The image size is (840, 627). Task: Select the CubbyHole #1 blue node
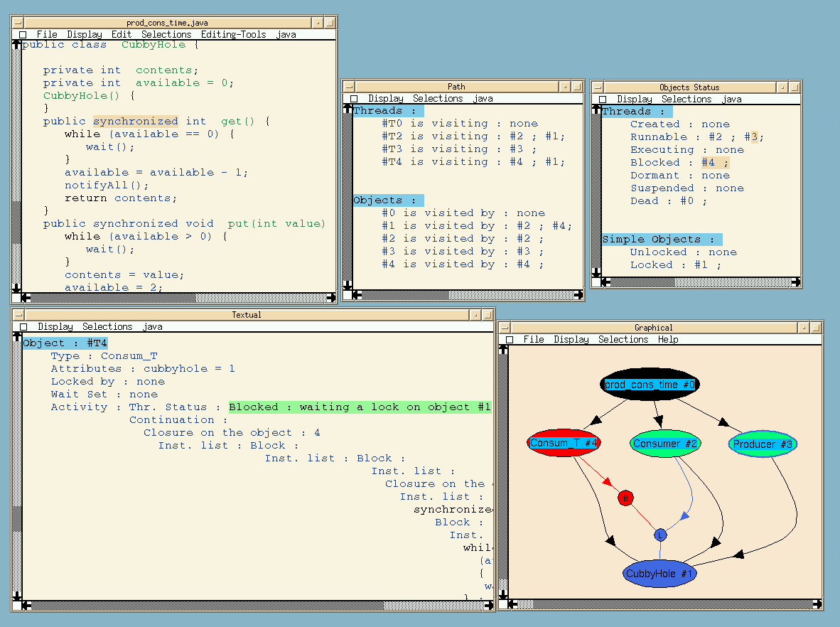[659, 574]
